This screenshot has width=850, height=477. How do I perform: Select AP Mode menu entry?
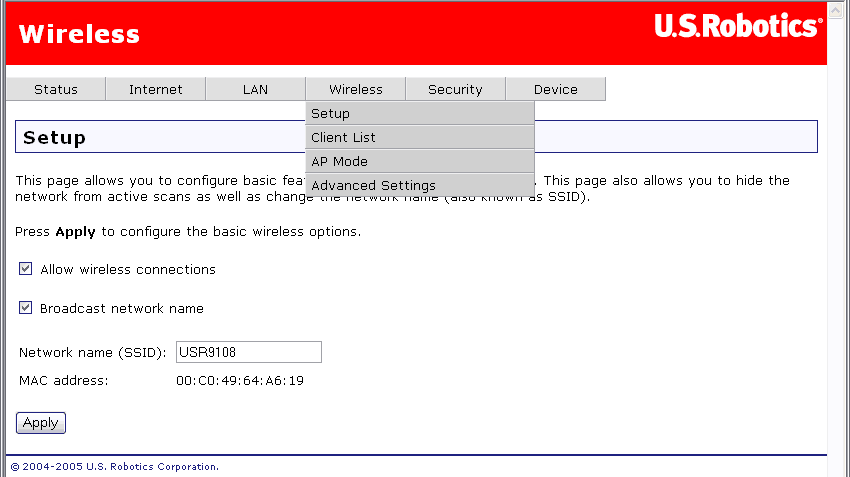pos(420,161)
